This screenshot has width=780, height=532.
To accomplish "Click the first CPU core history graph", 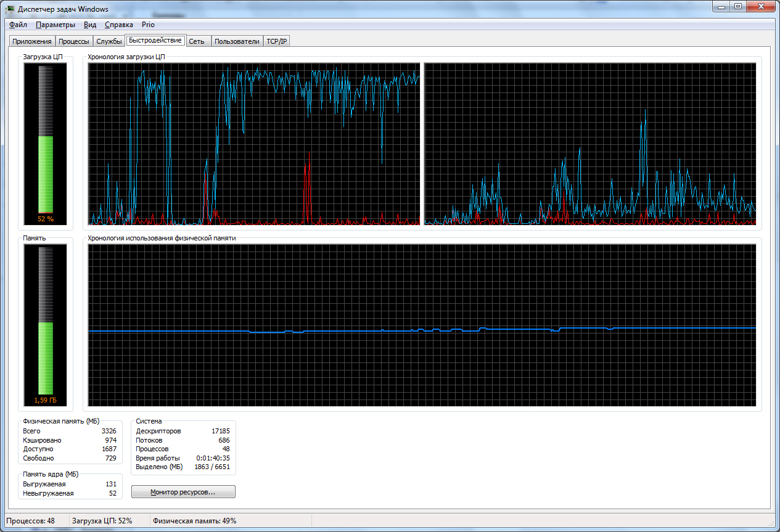I will pyautogui.click(x=254, y=144).
